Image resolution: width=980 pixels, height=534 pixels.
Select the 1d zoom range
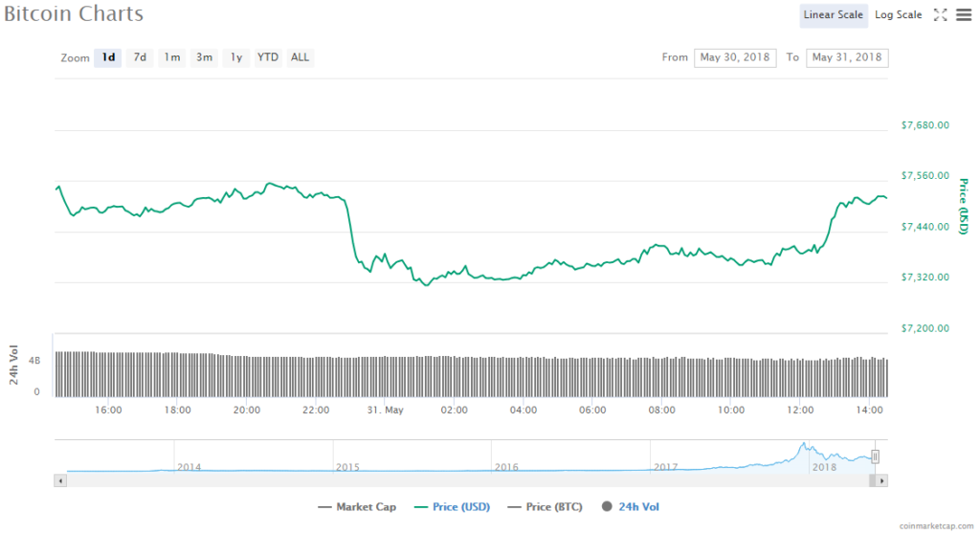[109, 57]
